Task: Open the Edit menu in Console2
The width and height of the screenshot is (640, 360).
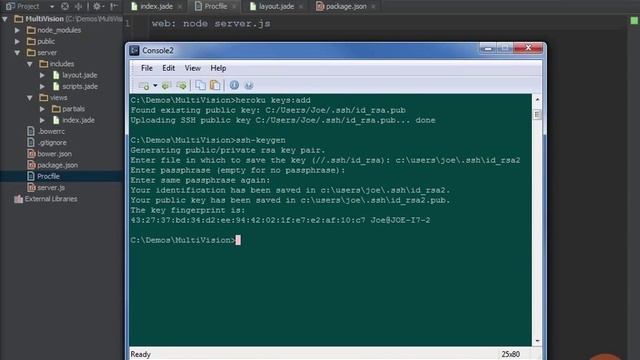Action: pos(168,68)
